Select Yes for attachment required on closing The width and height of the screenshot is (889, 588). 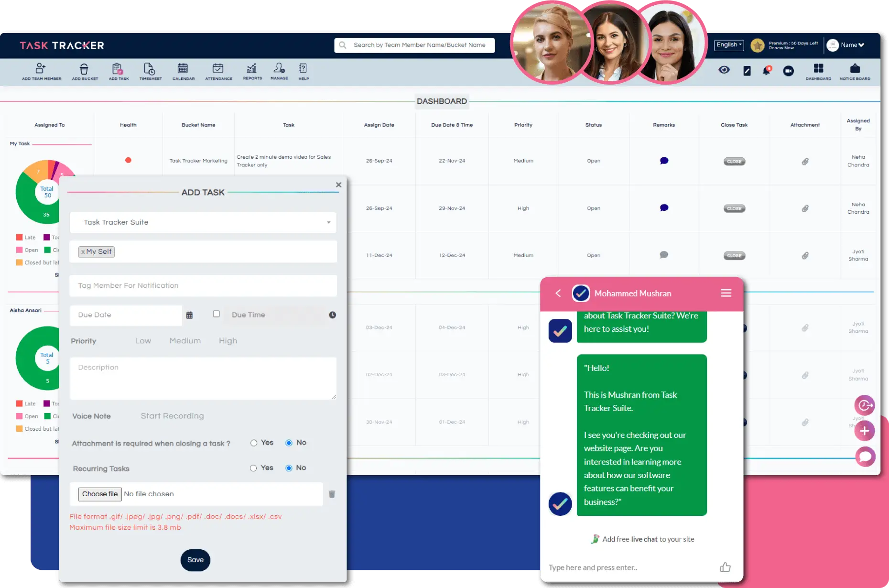pos(254,443)
